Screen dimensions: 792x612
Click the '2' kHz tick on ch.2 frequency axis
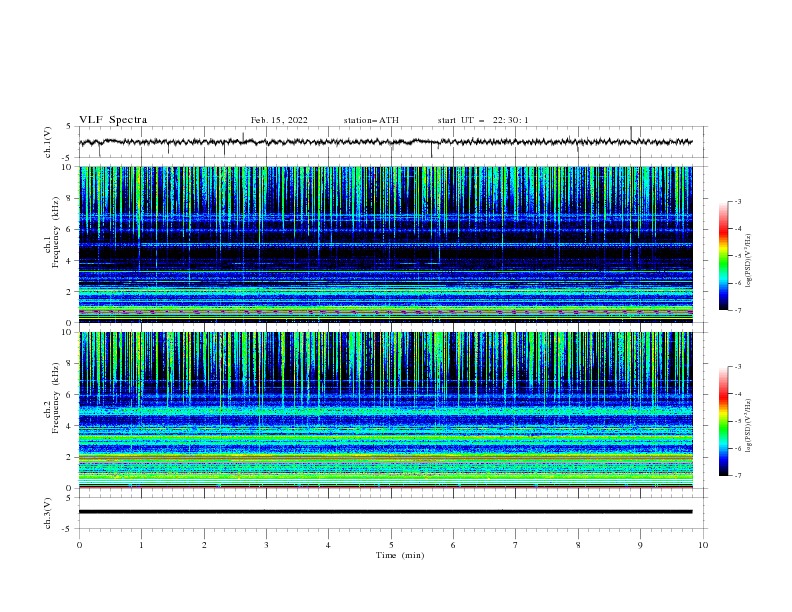coord(71,457)
